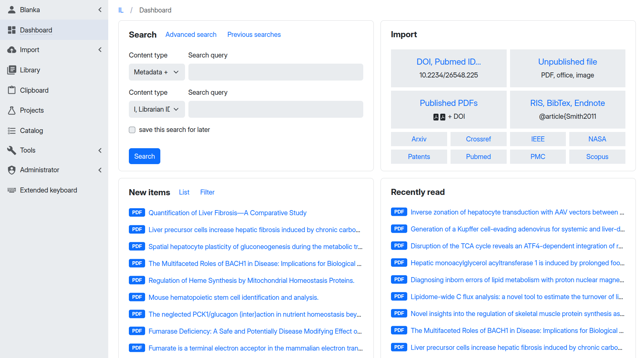Expand the Import sidebar submenu chevron
This screenshot has width=644, height=358.
pos(100,50)
